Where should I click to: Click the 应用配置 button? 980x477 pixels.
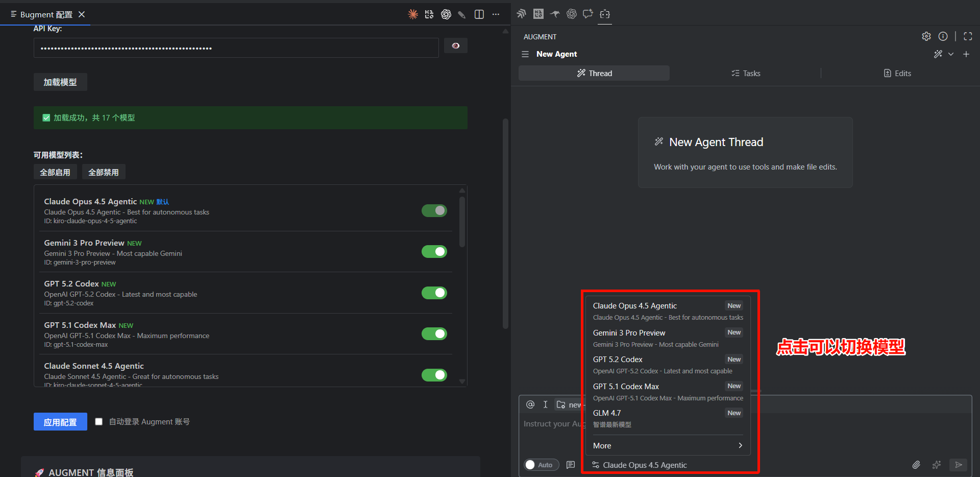[60, 422]
